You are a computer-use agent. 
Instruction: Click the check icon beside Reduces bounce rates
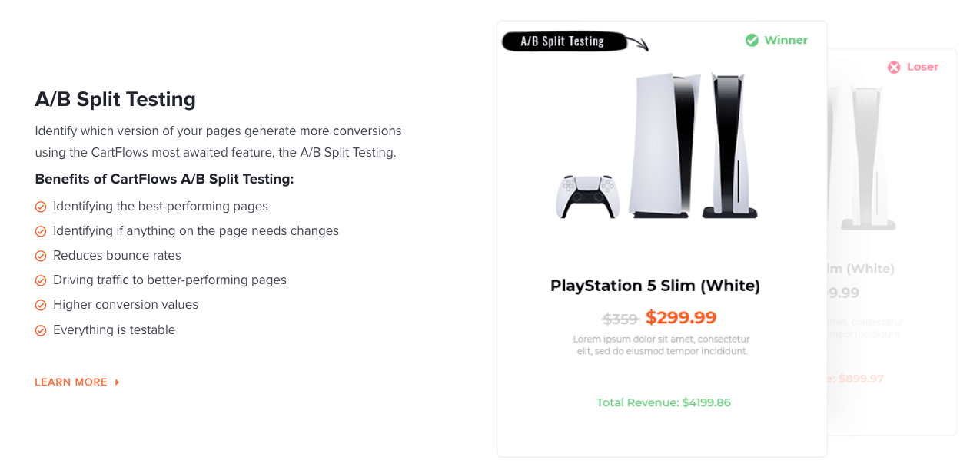point(41,256)
